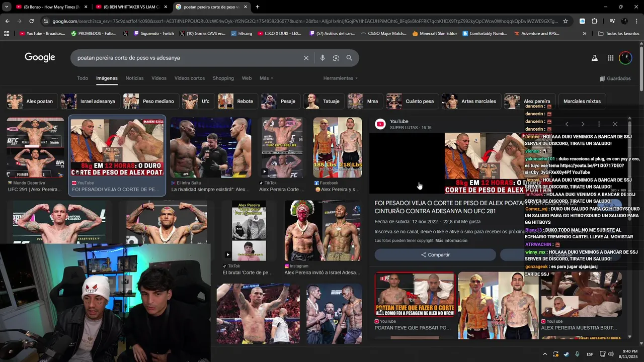Open the Web search tab
Viewport: 644px width, 362px height.
pos(247,78)
